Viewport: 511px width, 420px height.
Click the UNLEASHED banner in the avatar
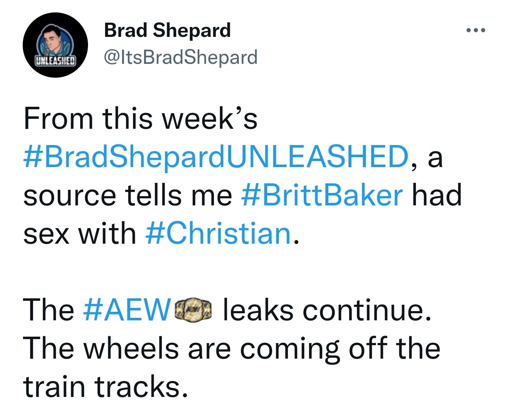coord(55,60)
